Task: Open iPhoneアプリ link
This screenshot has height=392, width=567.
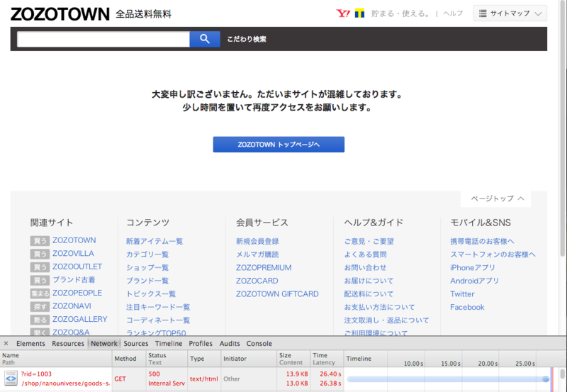Action: point(473,268)
